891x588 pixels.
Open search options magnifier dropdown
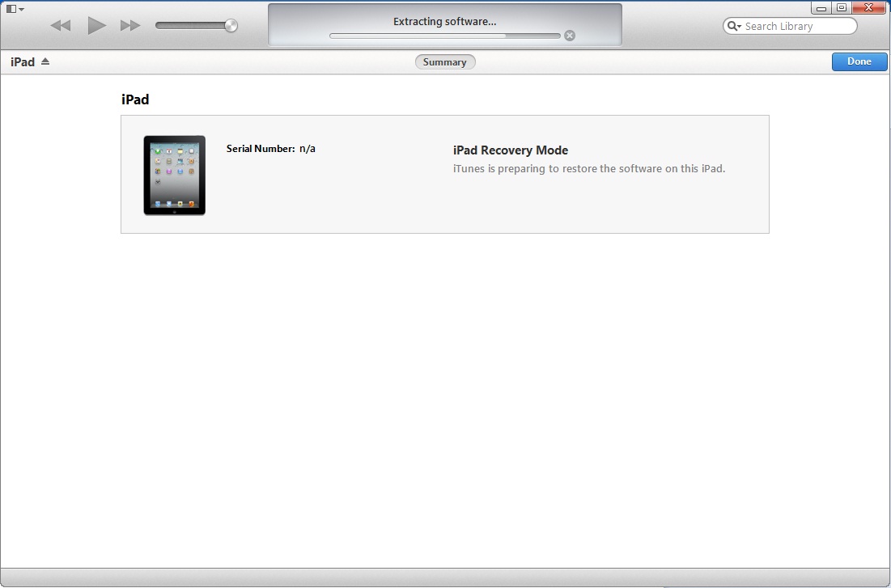pyautogui.click(x=734, y=26)
